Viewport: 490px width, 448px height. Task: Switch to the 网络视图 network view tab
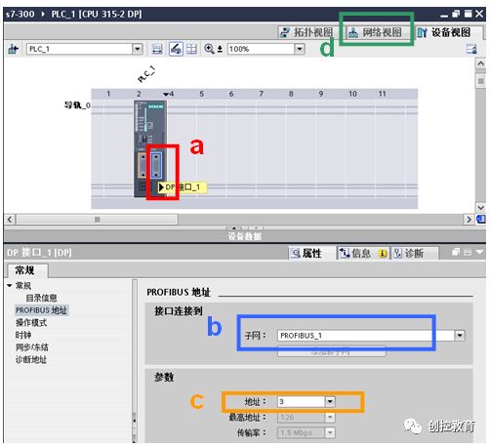[x=376, y=32]
